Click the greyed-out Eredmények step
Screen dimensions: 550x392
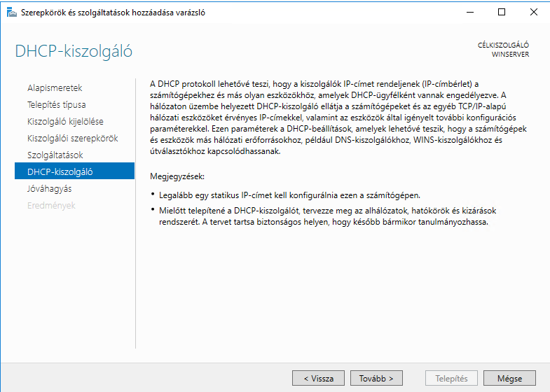coord(51,206)
